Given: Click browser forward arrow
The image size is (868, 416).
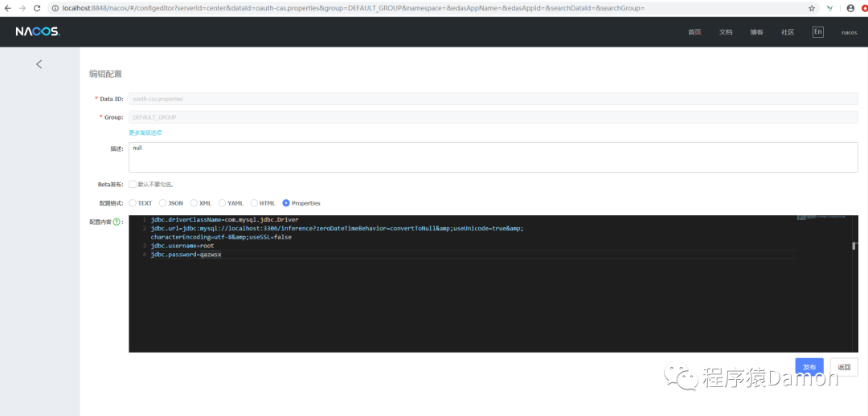Looking at the screenshot, I should 23,8.
